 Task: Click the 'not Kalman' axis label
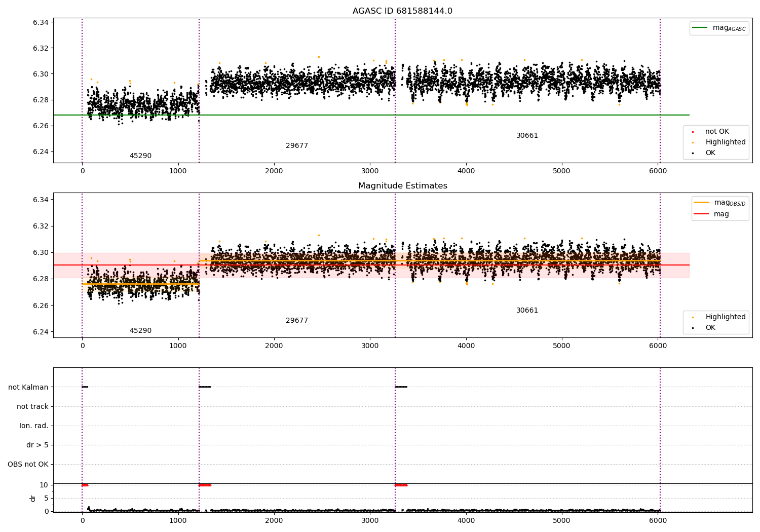pyautogui.click(x=28, y=387)
